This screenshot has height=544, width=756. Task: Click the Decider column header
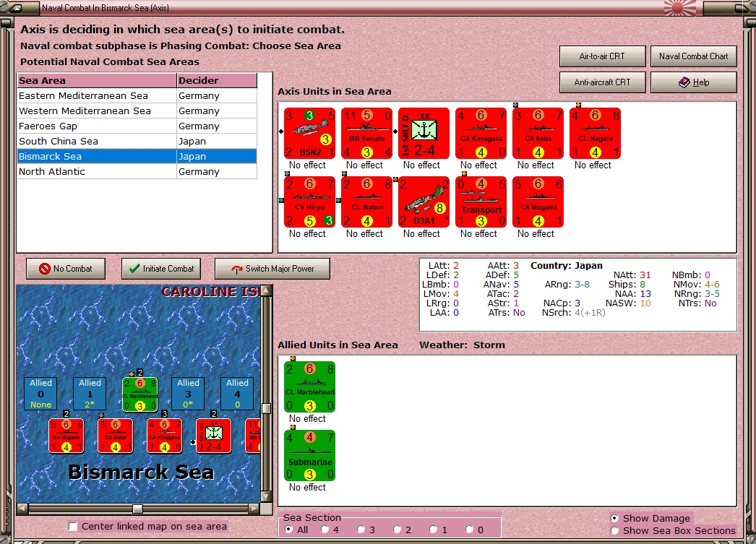pos(217,80)
